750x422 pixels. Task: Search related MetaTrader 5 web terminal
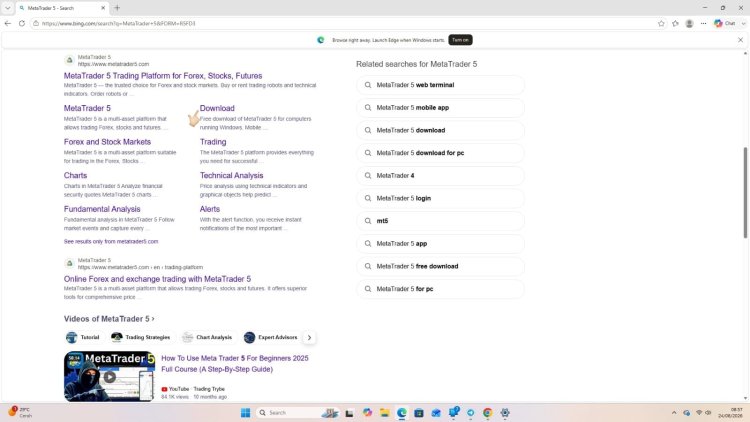pyautogui.click(x=440, y=85)
